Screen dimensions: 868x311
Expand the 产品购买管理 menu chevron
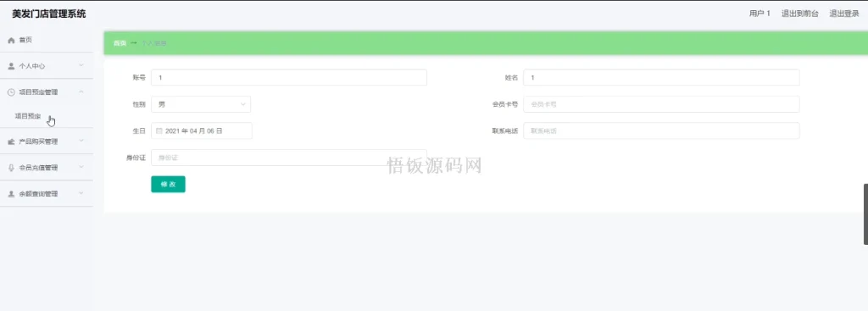pyautogui.click(x=81, y=142)
